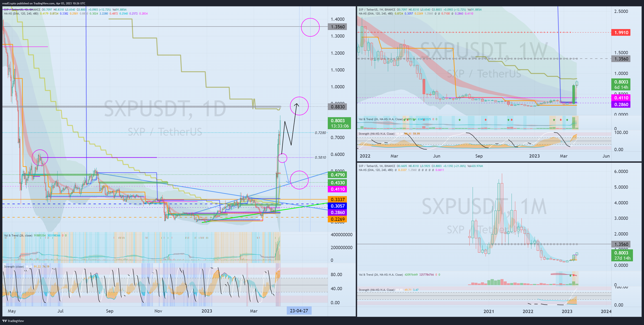The width and height of the screenshot is (644, 325).
Task: Click the purple 0.2860 label on 1D chart
Action: (337, 212)
